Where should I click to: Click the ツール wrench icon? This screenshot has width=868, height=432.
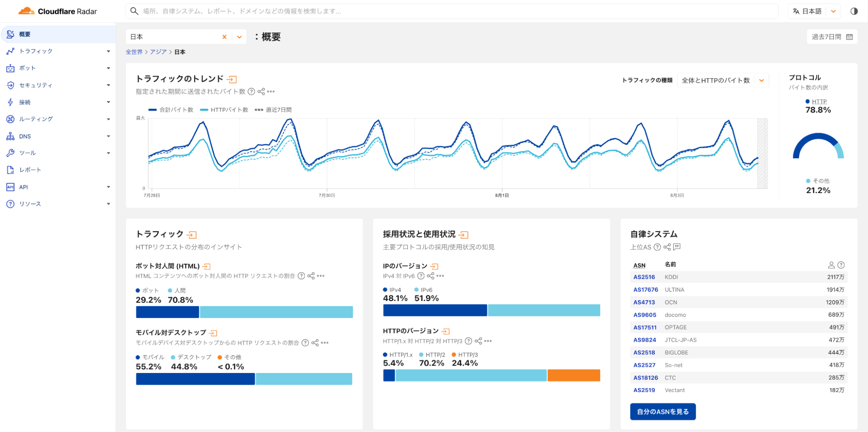pyautogui.click(x=10, y=153)
